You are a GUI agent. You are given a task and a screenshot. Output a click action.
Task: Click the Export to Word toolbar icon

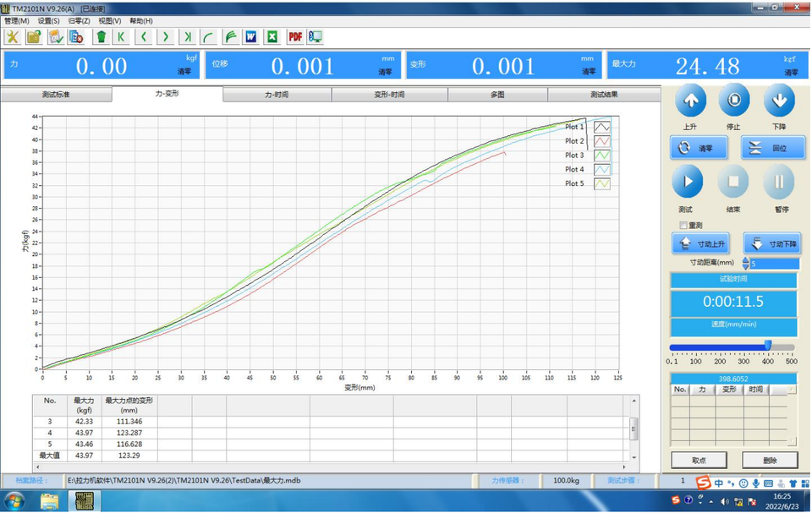[251, 36]
